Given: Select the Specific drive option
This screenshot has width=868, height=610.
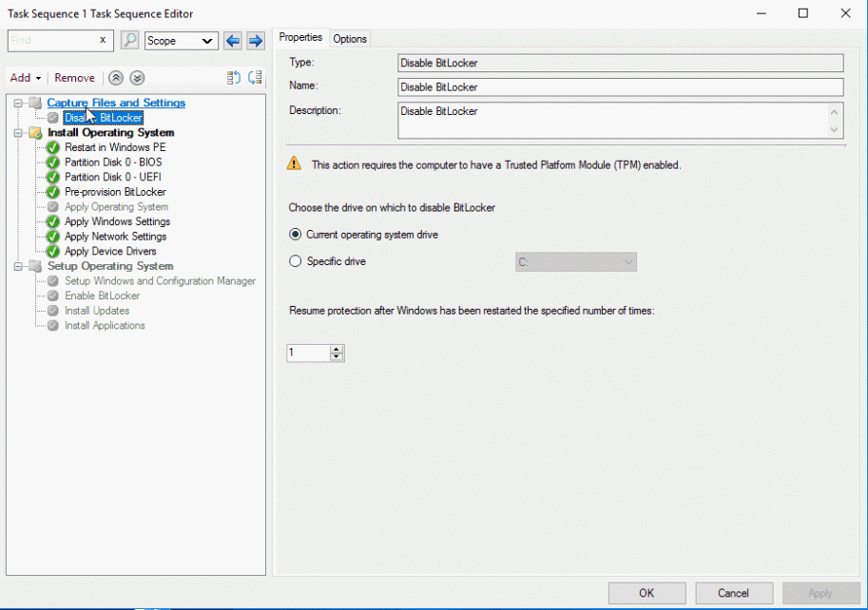Looking at the screenshot, I should click(x=296, y=261).
